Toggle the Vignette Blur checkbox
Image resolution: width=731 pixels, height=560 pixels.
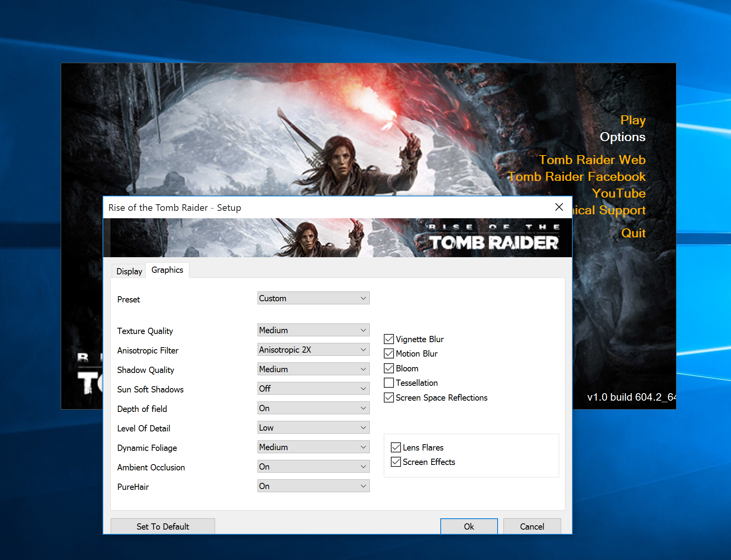click(389, 339)
